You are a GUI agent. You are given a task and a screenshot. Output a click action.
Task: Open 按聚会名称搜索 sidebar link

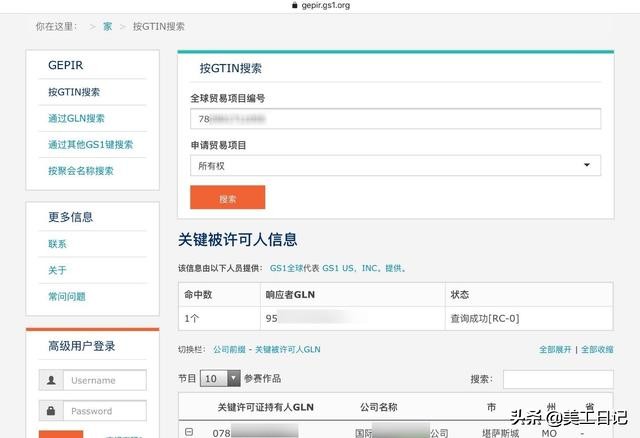tap(81, 171)
